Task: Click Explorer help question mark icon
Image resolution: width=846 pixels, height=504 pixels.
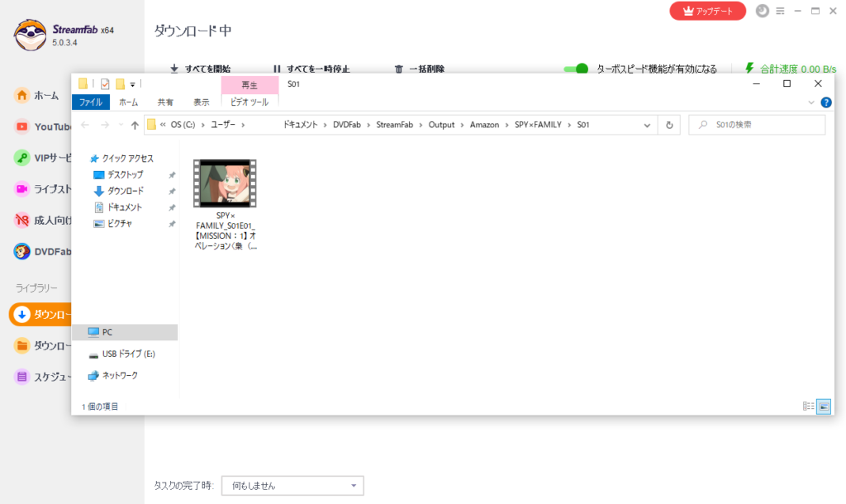Action: point(825,102)
